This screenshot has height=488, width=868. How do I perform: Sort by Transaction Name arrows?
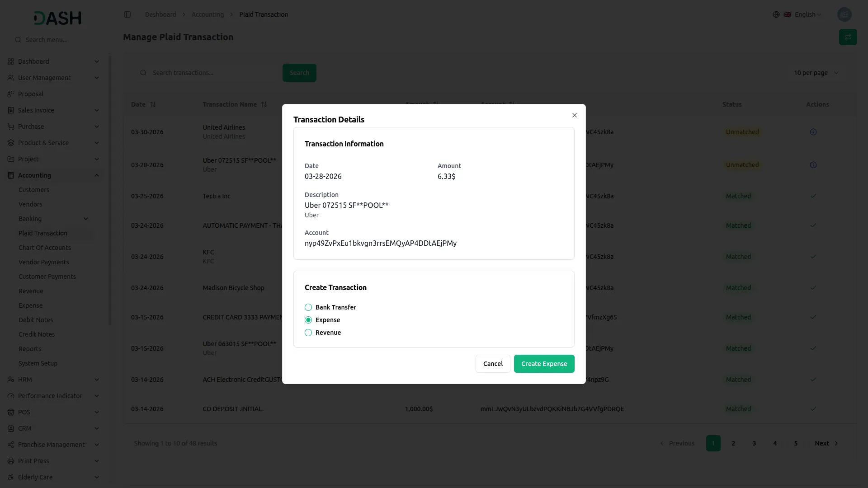pos(264,104)
